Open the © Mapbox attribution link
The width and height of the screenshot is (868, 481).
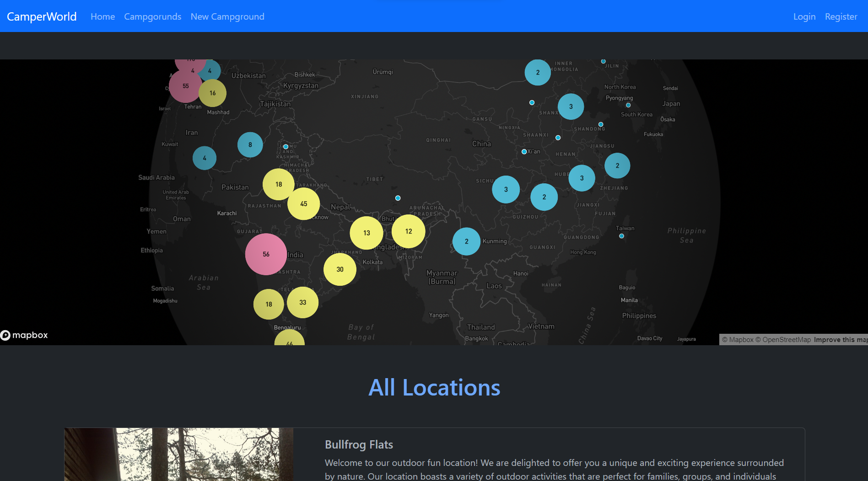coord(737,340)
